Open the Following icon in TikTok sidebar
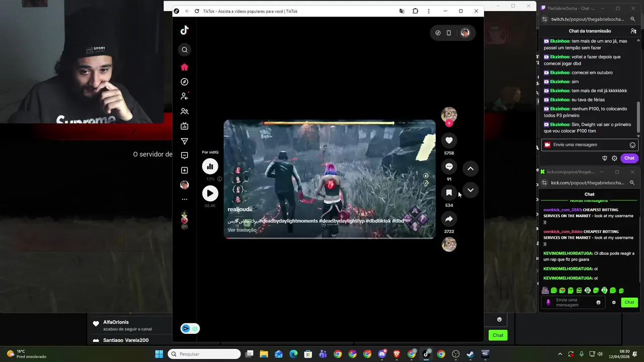Image resolution: width=644 pixels, height=362 pixels. point(185,96)
